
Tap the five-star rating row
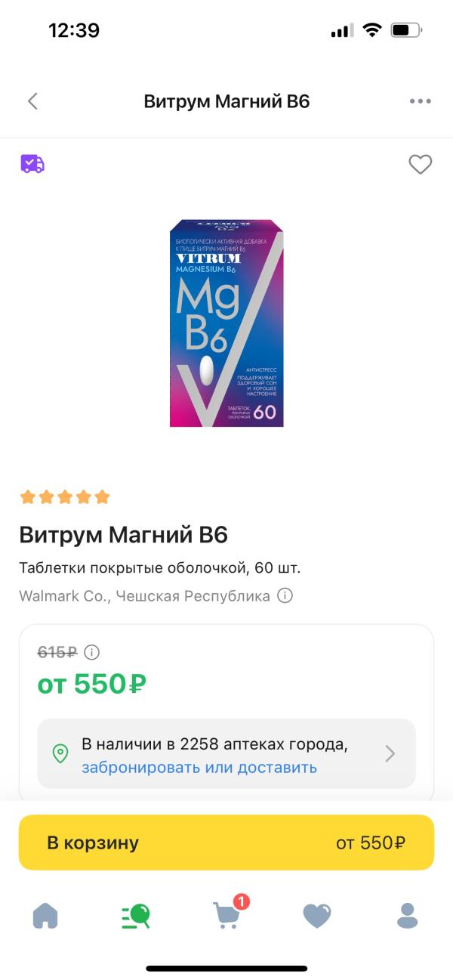click(x=65, y=497)
